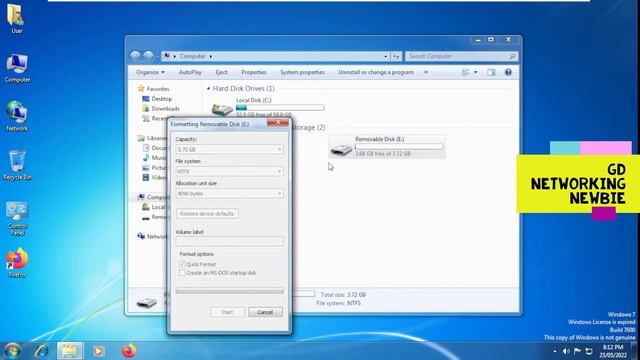Select Favorites in the navigation pane
This screenshot has width=640, height=360.
tap(158, 89)
